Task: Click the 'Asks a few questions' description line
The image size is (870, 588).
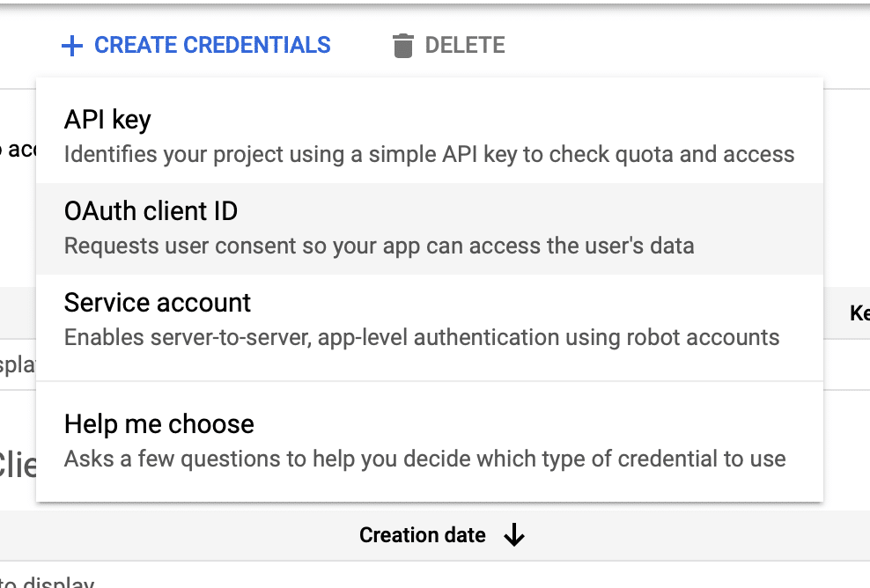Action: pyautogui.click(x=424, y=459)
